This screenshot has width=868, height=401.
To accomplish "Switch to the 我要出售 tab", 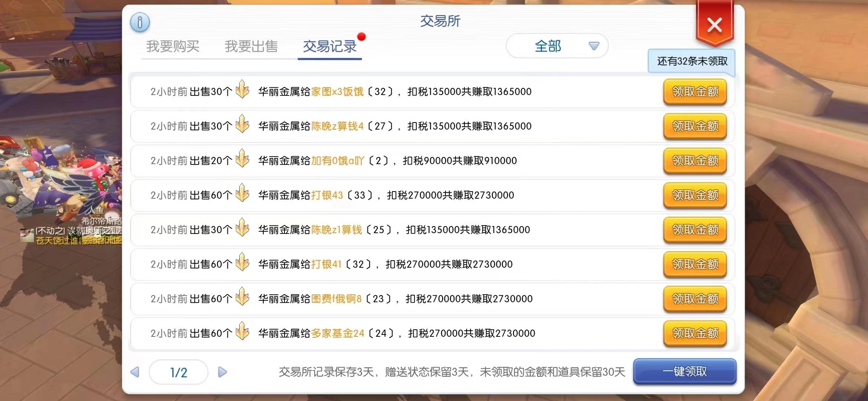I will coord(251,46).
